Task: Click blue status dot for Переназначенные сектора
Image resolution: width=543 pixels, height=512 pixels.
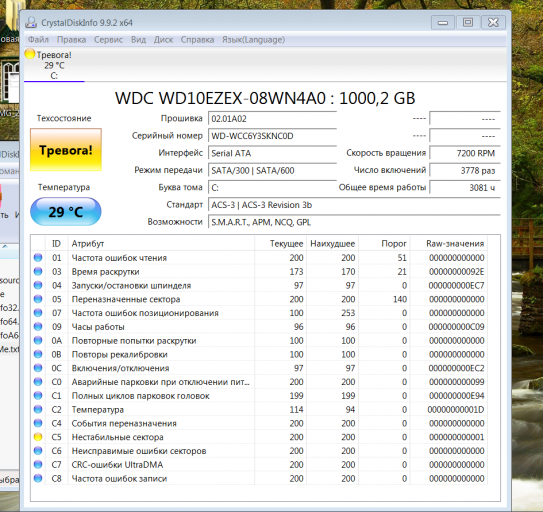Action: [38, 299]
